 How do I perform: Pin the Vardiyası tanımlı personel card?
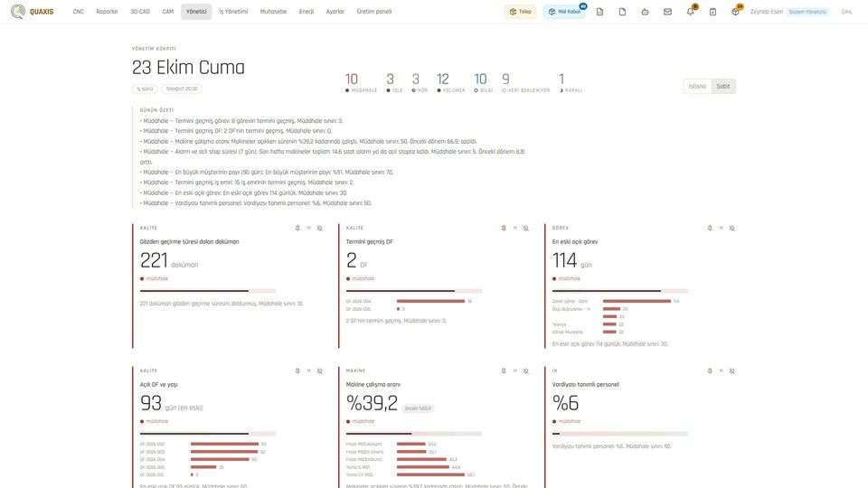click(x=710, y=371)
